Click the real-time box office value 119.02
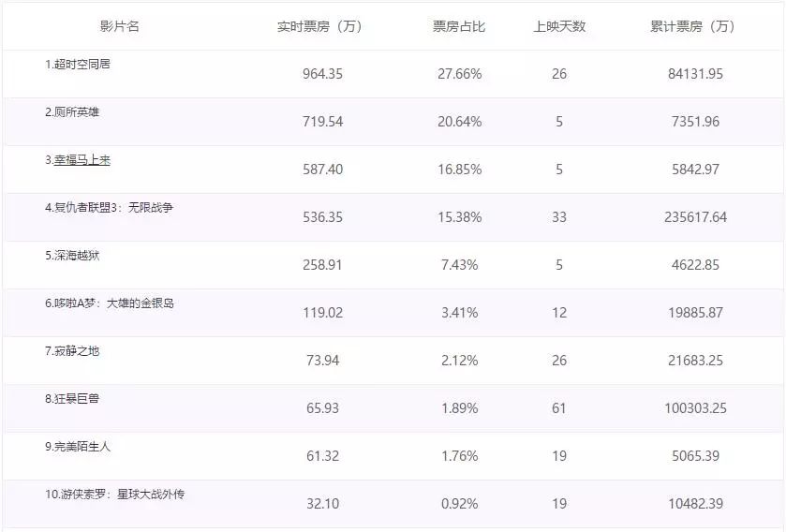The width and height of the screenshot is (786, 532). [323, 313]
